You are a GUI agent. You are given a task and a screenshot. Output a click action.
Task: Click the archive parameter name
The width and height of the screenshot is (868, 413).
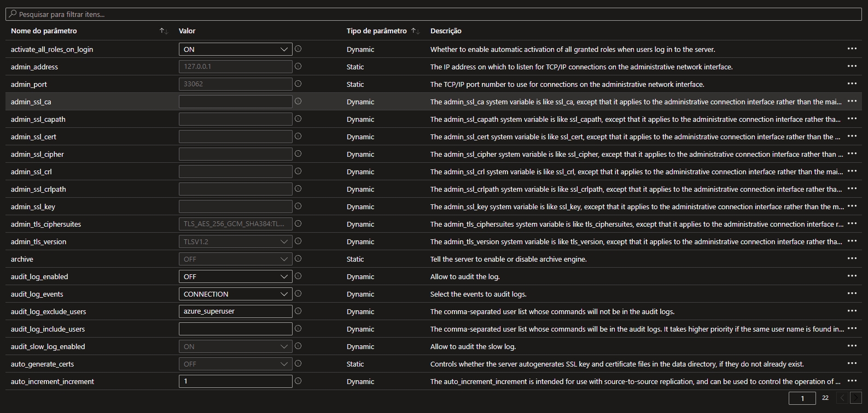coord(22,259)
